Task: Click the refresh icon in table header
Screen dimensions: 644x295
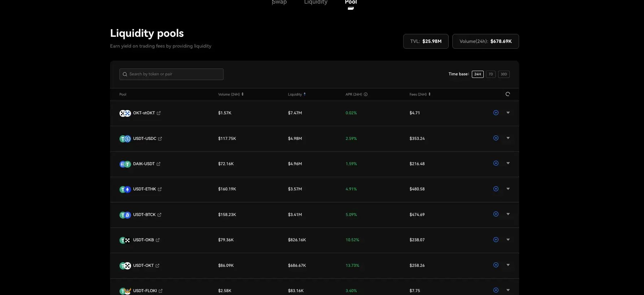Action: click(x=508, y=94)
